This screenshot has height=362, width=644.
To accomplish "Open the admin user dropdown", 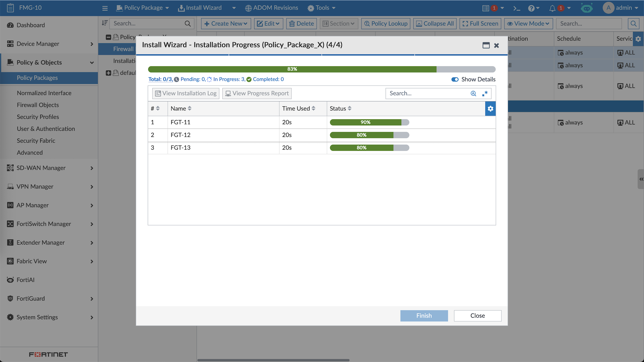I will tap(621, 8).
